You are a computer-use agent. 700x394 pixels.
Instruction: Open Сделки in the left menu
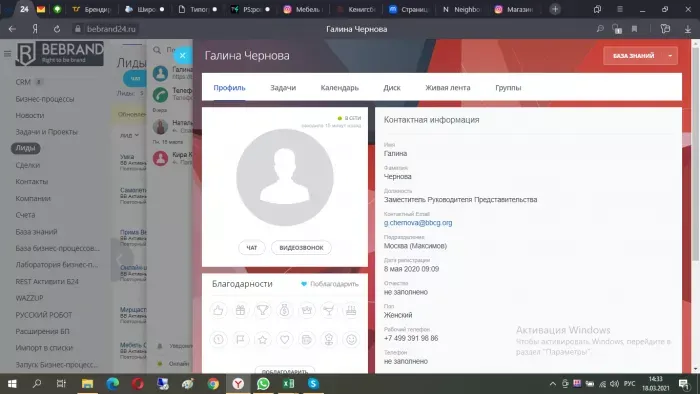click(x=28, y=165)
